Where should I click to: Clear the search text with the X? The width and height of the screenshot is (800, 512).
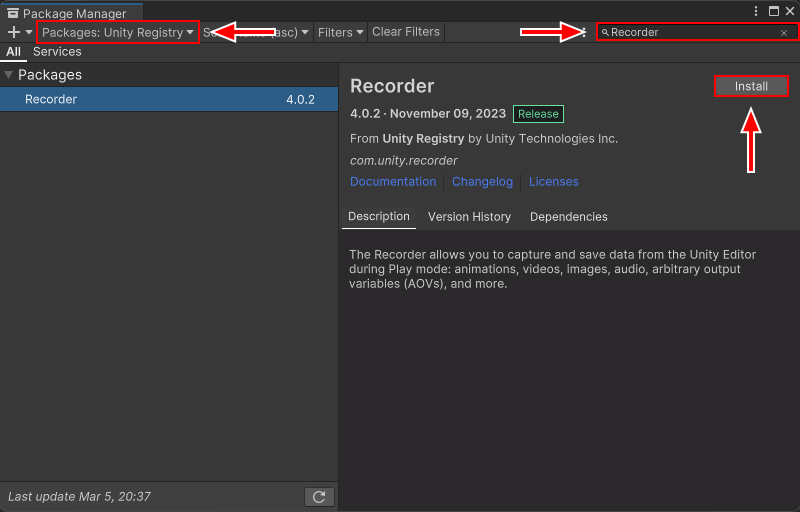[x=784, y=33]
